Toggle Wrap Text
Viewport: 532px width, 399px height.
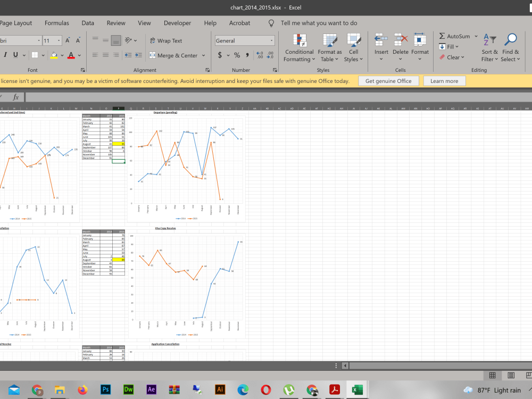point(166,41)
